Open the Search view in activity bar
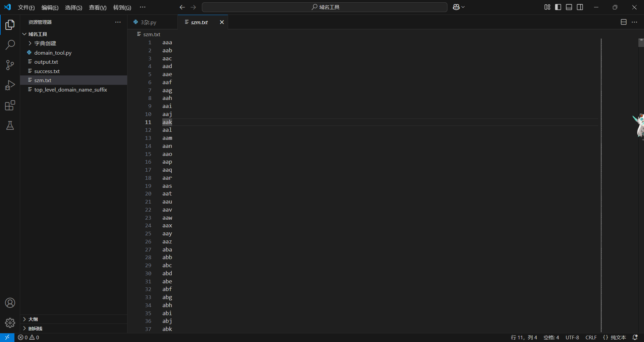Screen dimensions: 644x342 click(x=10, y=45)
